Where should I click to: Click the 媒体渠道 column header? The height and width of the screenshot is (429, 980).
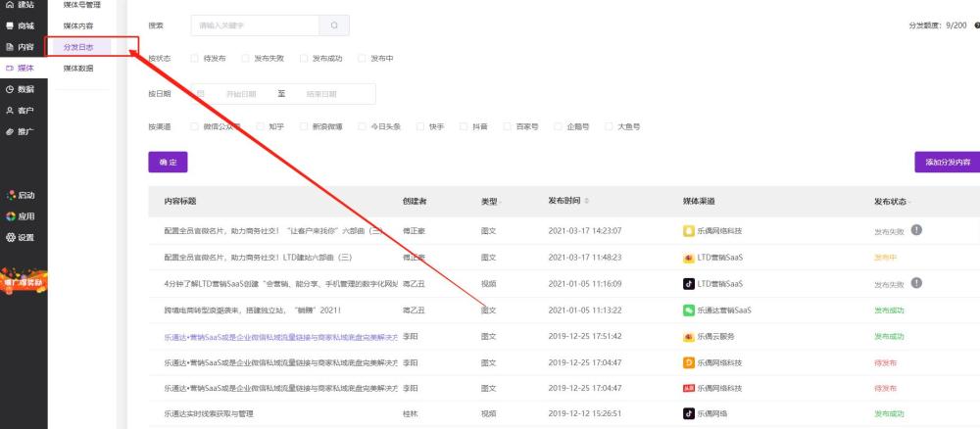699,201
